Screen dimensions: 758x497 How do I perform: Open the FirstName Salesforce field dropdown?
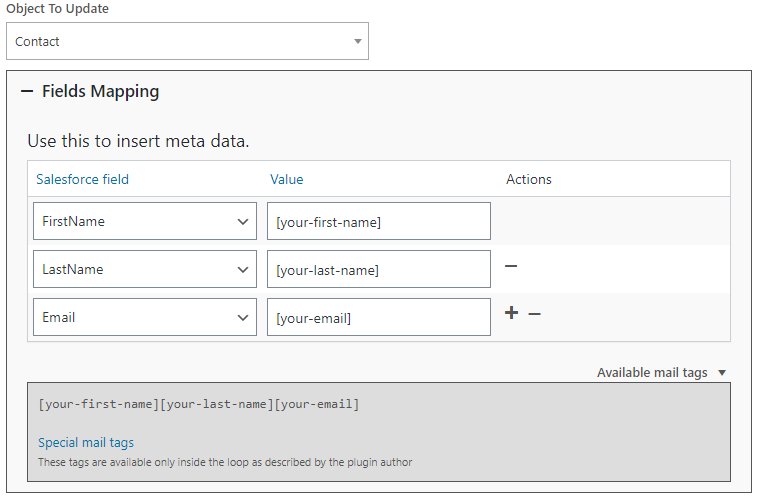144,222
